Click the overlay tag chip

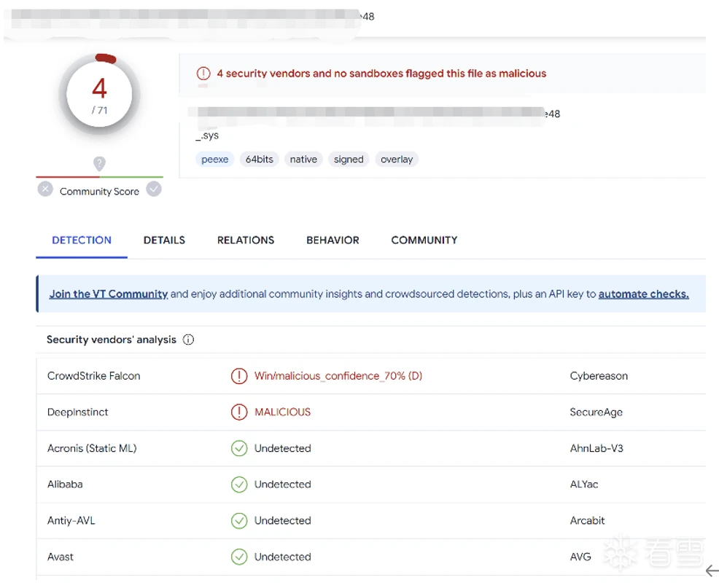[397, 160]
